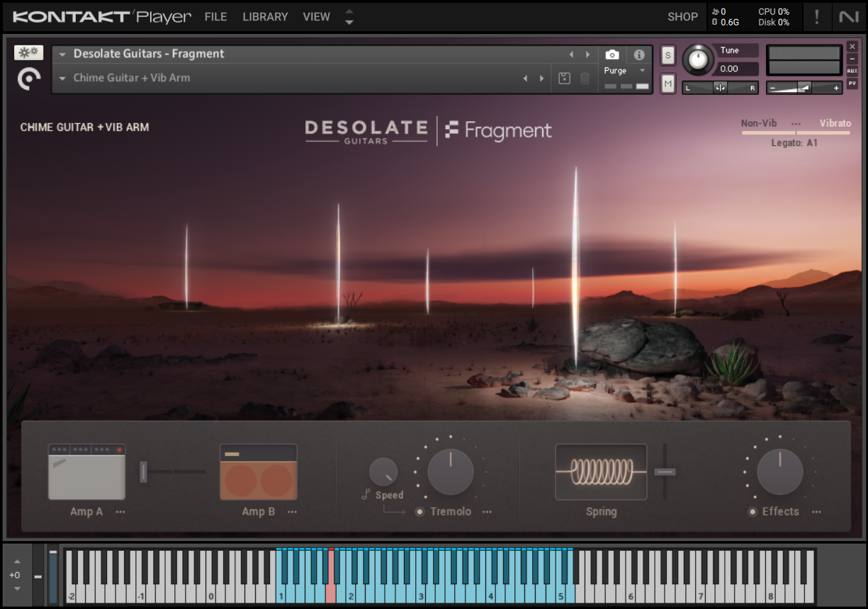Switch to the previous instrument arrow
Image resolution: width=868 pixels, height=609 pixels.
[571, 55]
